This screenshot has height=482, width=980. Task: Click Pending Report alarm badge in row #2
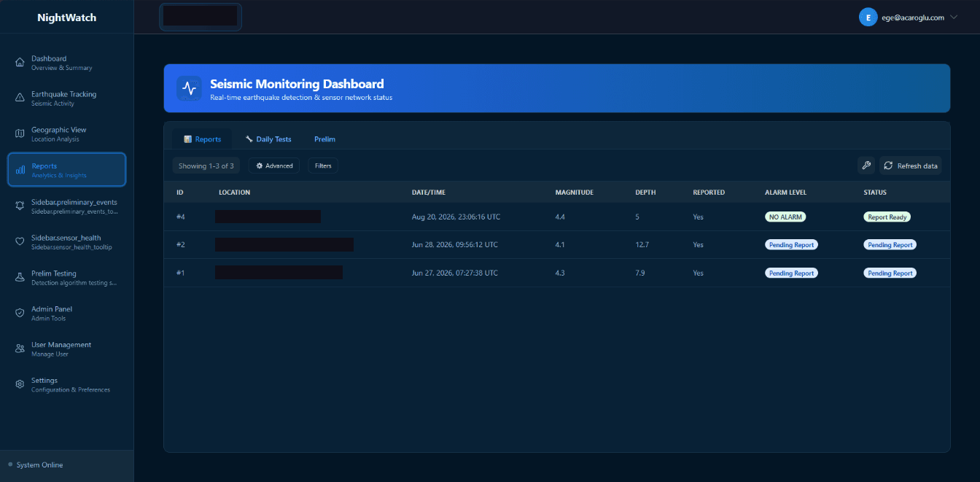coord(791,245)
